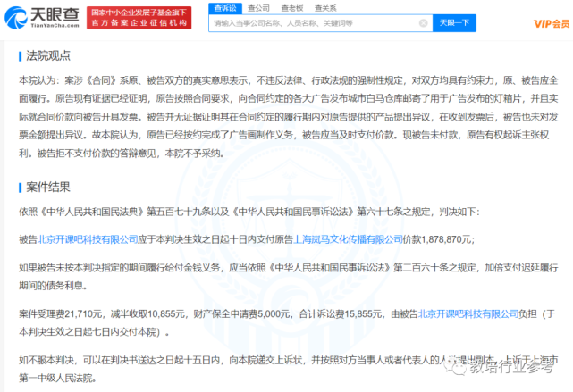This screenshot has width=573, height=392.
Task: Click the sentence starting 依照《中华人民共和国民法典》
Action: click(x=249, y=212)
